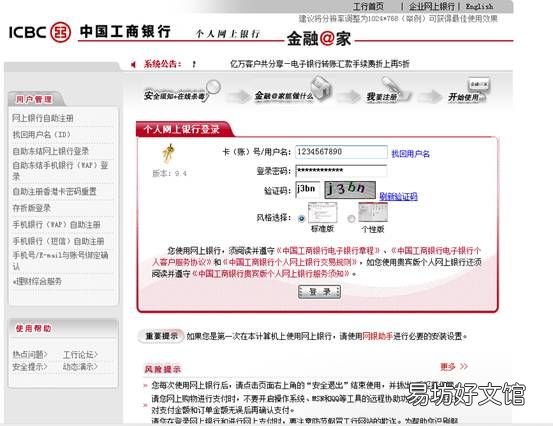Open the 网银助手 link in the tip
Screen dimensions: 553x426
377,336
